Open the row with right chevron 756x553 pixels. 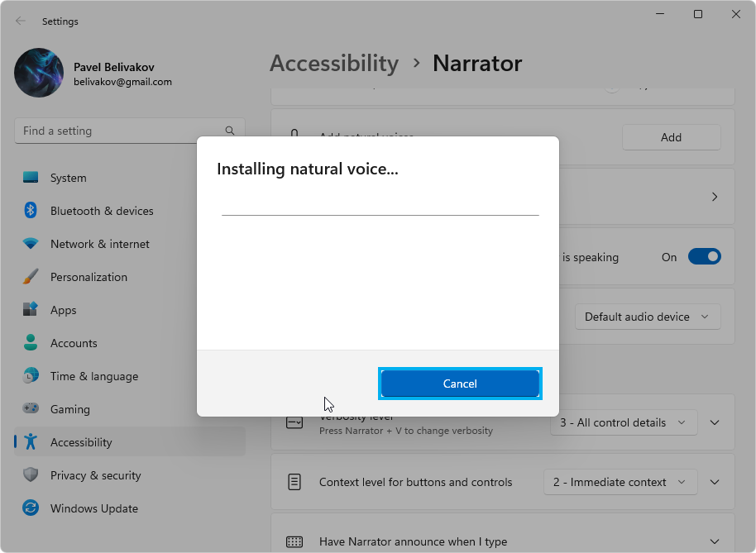tap(715, 197)
